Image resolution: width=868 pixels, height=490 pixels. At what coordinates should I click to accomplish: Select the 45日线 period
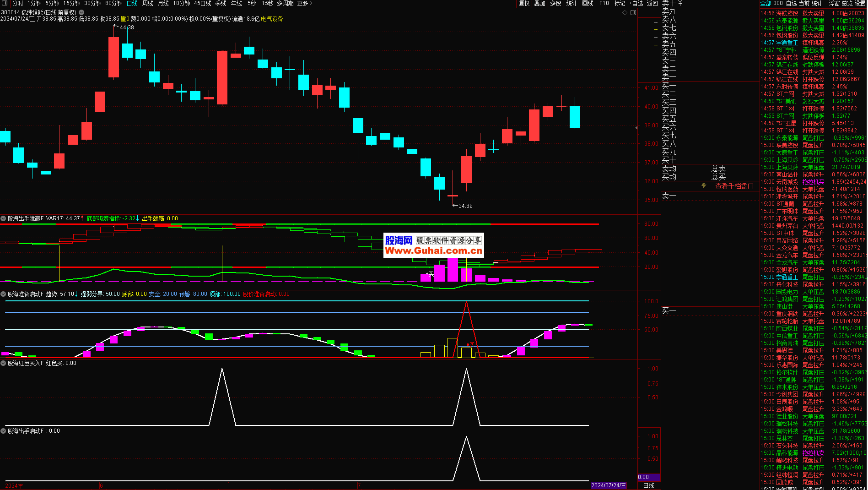[203, 3]
